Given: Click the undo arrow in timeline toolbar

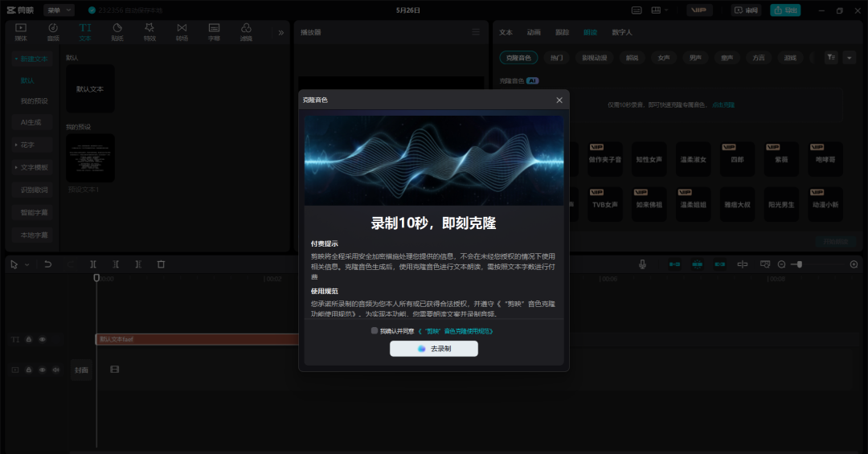Looking at the screenshot, I should (48, 264).
